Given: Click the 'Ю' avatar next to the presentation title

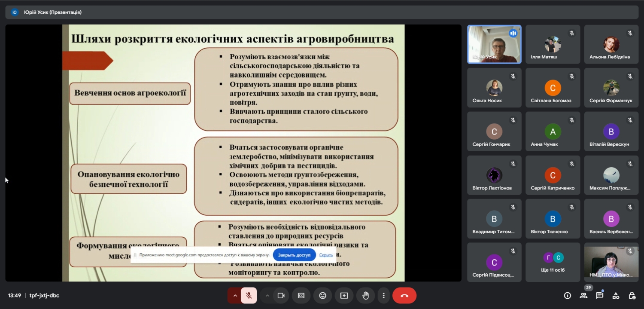Looking at the screenshot, I should [15, 12].
